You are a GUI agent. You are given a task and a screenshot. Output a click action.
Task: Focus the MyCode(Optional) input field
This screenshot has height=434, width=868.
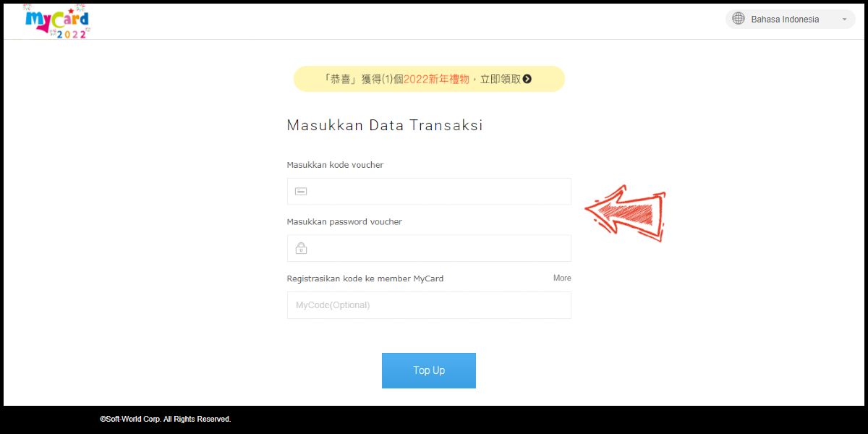click(429, 305)
